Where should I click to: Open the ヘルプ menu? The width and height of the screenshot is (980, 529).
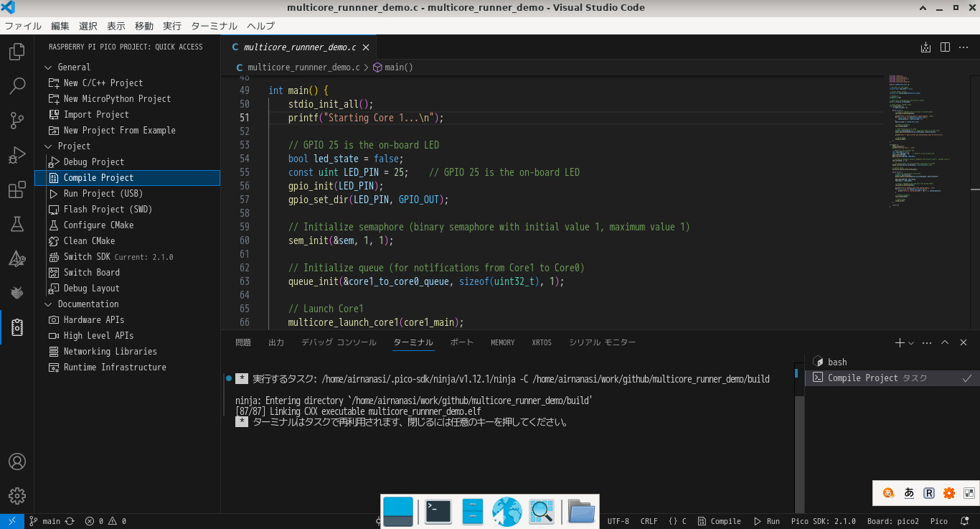[260, 26]
